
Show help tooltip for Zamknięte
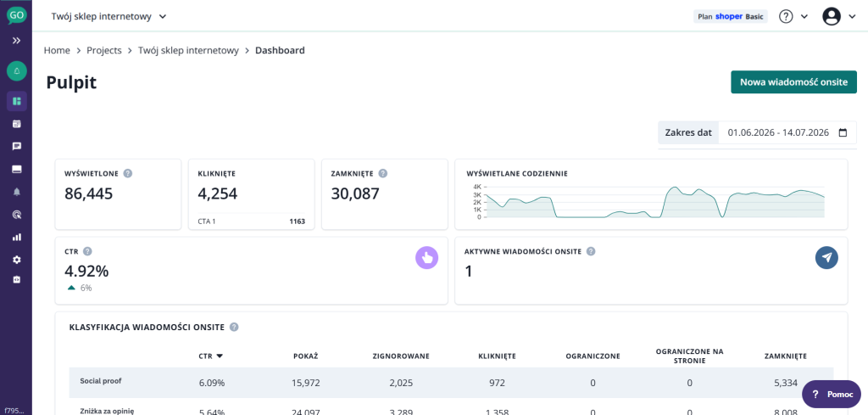tap(383, 173)
